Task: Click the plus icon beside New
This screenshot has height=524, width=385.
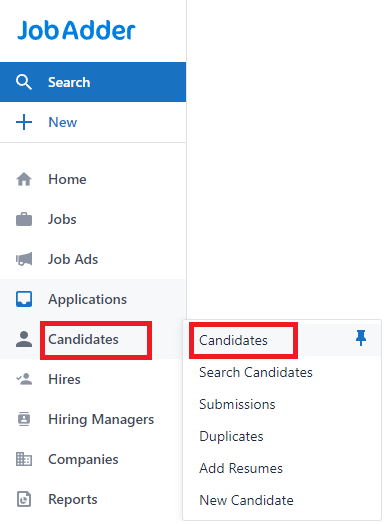Action: click(24, 122)
